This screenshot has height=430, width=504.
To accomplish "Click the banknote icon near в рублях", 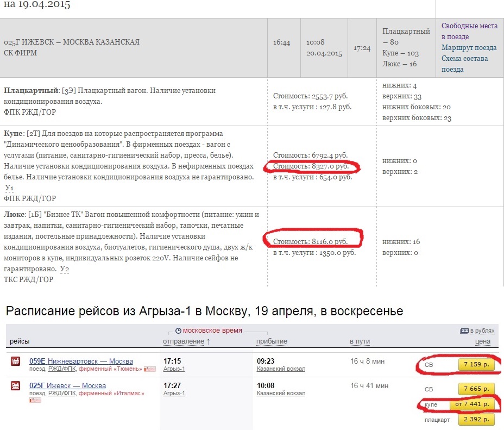I will point(464,331).
